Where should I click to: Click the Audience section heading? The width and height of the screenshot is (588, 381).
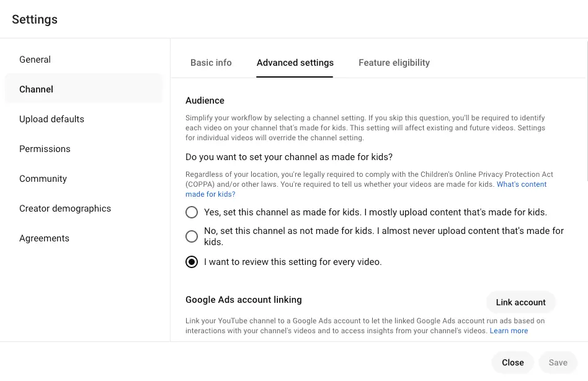[205, 101]
